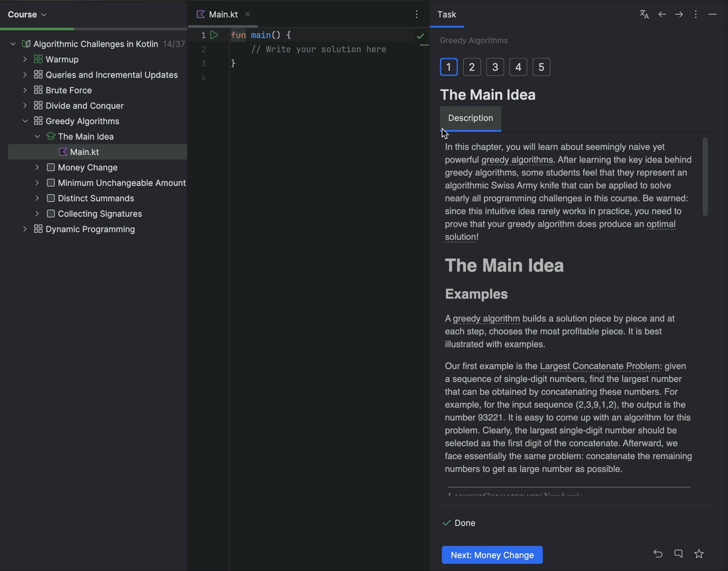This screenshot has height=571, width=728.
Task: Click the task description scrollbar
Action: point(705,177)
